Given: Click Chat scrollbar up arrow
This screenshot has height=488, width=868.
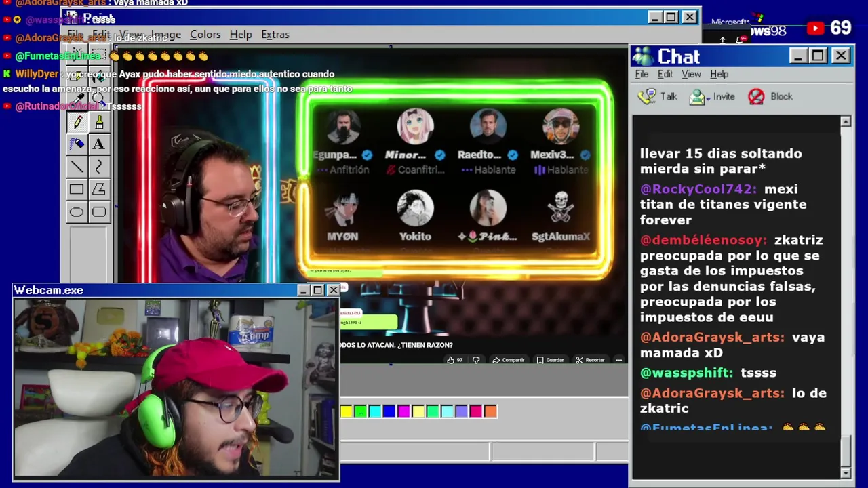Looking at the screenshot, I should 846,121.
